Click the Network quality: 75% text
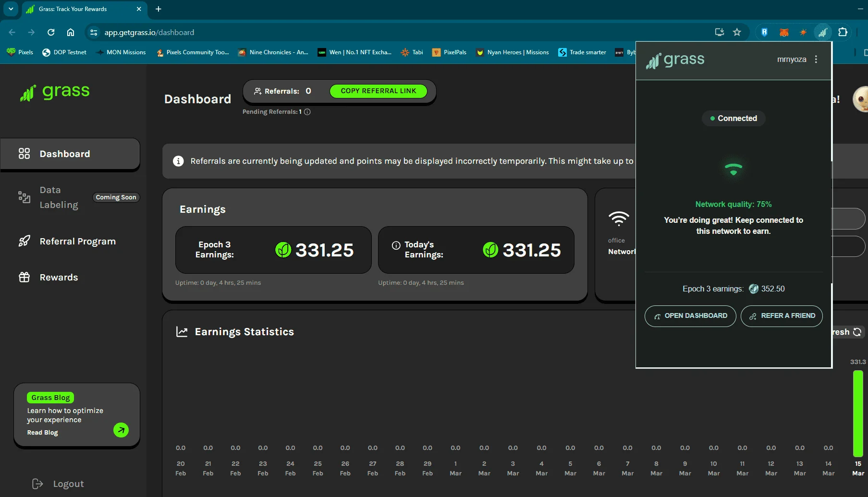The width and height of the screenshot is (868, 497). point(734,204)
